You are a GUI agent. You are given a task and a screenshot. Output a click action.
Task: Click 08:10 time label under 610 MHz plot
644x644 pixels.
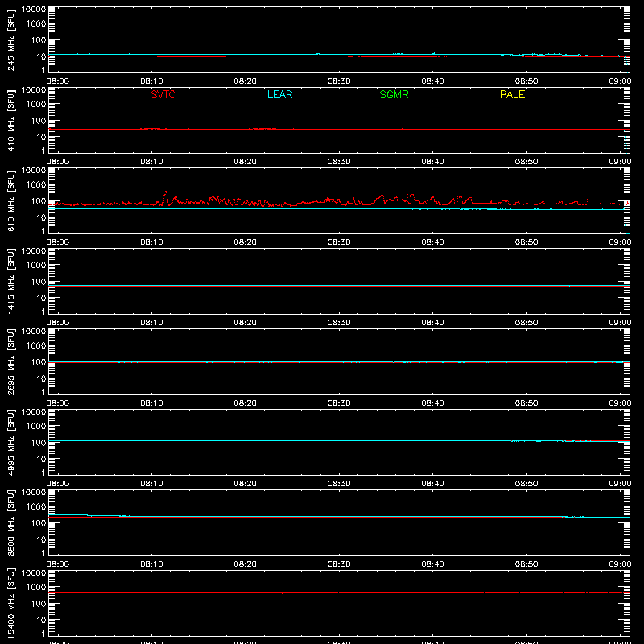pyautogui.click(x=151, y=242)
